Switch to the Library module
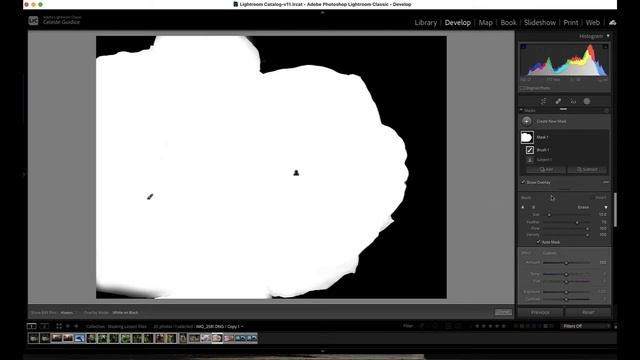The width and height of the screenshot is (640, 360). [x=425, y=22]
